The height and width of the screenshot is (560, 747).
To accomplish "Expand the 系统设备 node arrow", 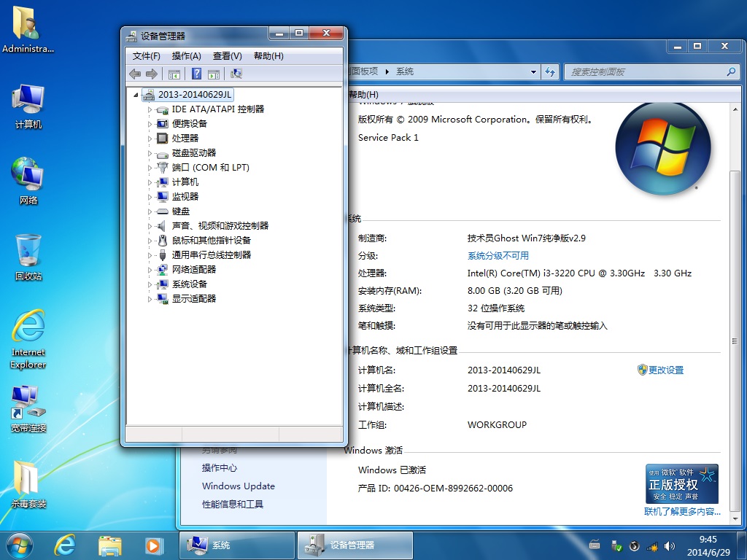I will tap(150, 285).
